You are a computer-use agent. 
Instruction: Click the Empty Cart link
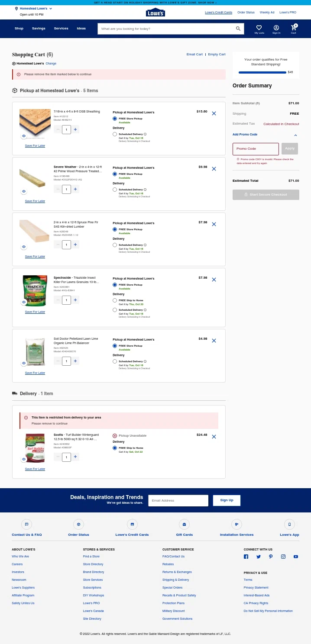pos(217,55)
